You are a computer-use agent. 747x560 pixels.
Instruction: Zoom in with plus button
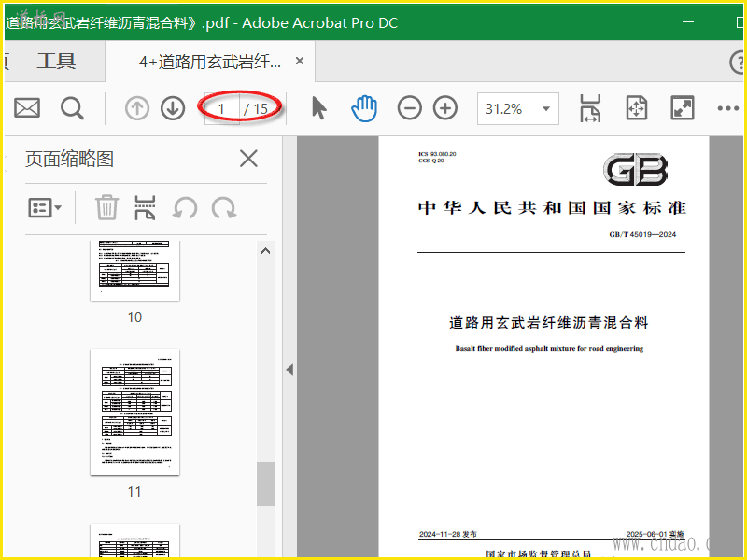445,108
